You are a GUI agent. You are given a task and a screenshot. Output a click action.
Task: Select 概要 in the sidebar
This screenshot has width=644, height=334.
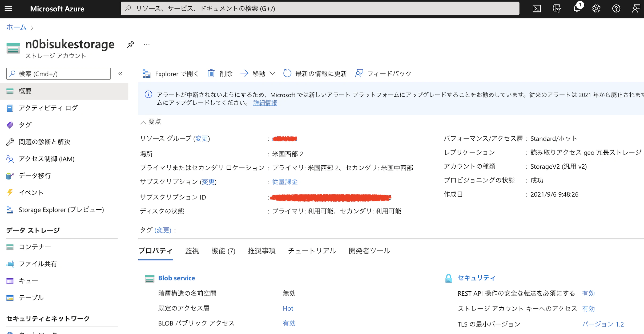pos(64,91)
